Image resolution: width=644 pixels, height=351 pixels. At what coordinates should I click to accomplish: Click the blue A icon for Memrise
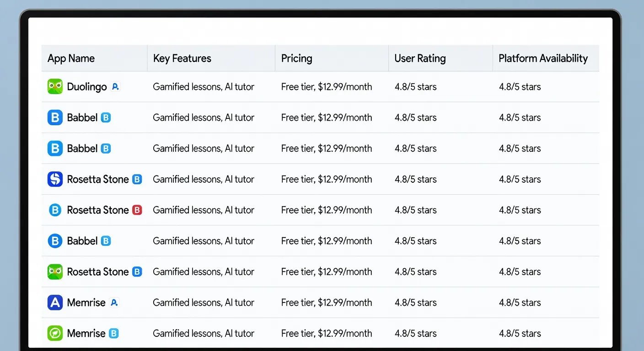(55, 302)
